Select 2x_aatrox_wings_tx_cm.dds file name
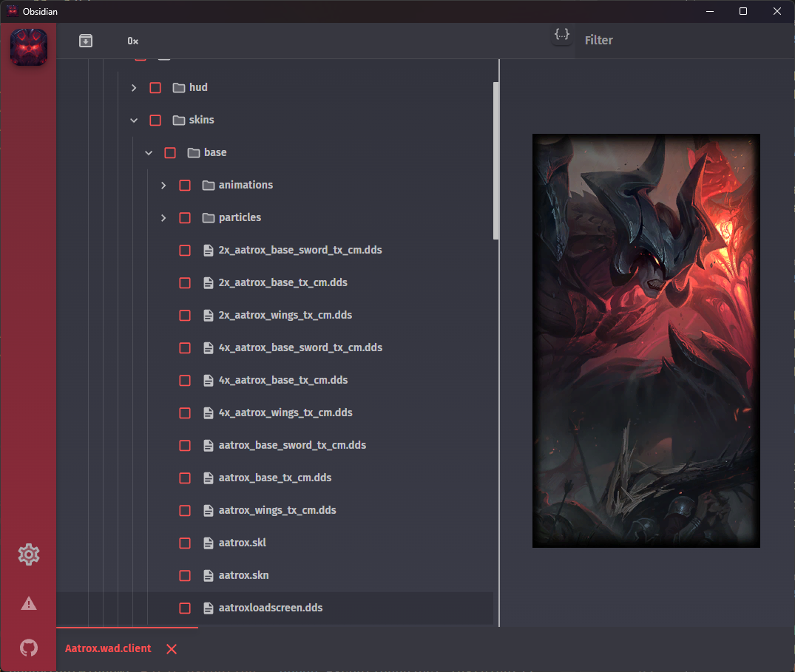 pyautogui.click(x=285, y=315)
